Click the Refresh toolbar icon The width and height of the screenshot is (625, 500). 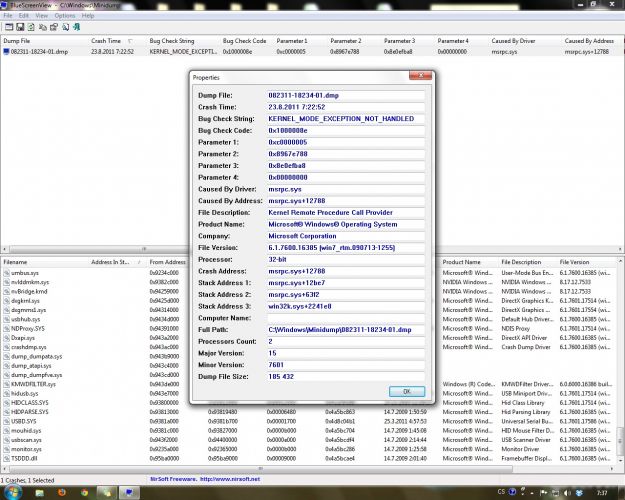pyautogui.click(x=31, y=27)
